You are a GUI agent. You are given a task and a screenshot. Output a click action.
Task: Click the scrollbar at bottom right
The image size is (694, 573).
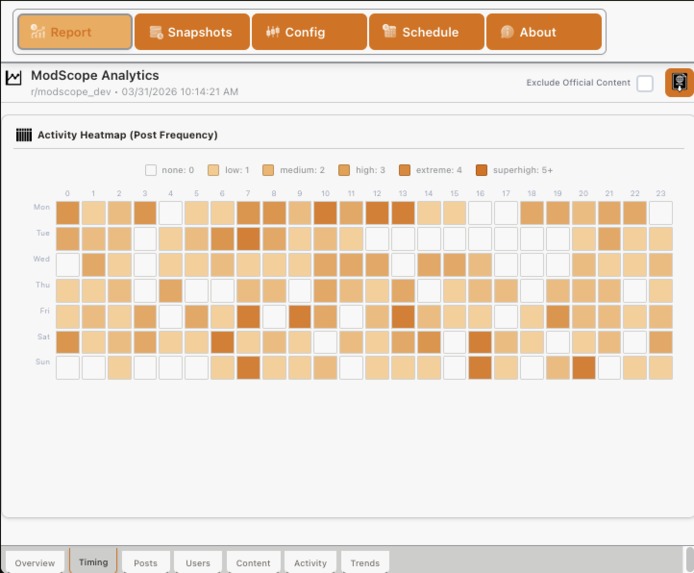[689, 559]
